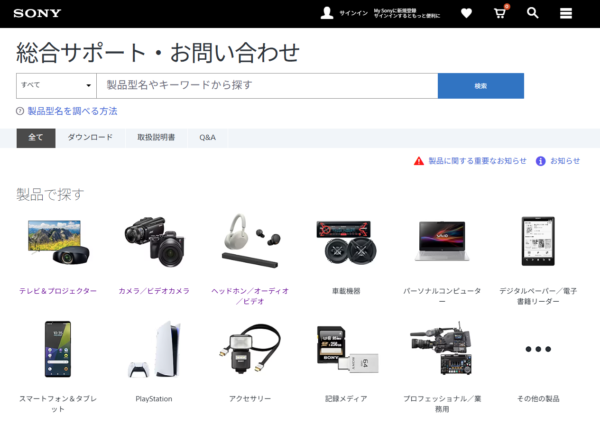Open デジタルペーパー／電子書籍リーダー link
600x435 pixels.
click(x=538, y=296)
